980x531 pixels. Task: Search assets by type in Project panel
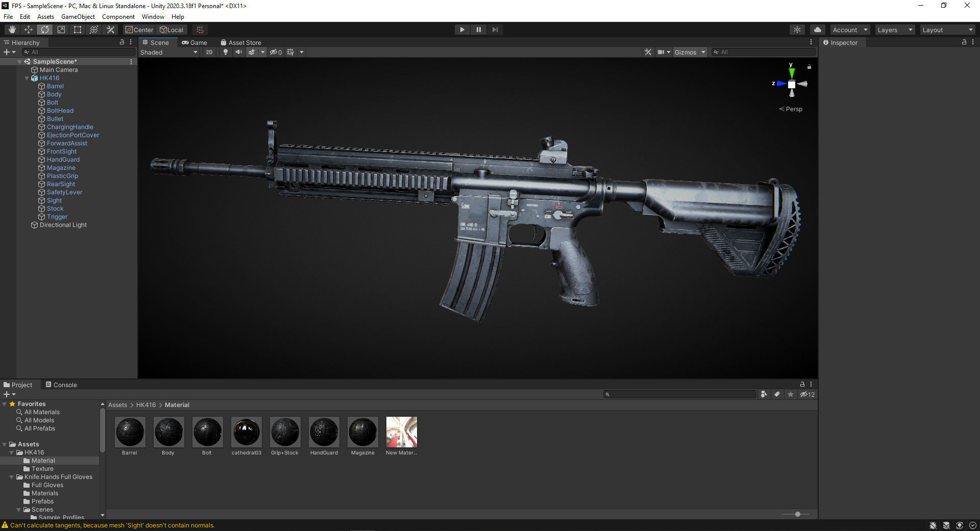pyautogui.click(x=764, y=394)
